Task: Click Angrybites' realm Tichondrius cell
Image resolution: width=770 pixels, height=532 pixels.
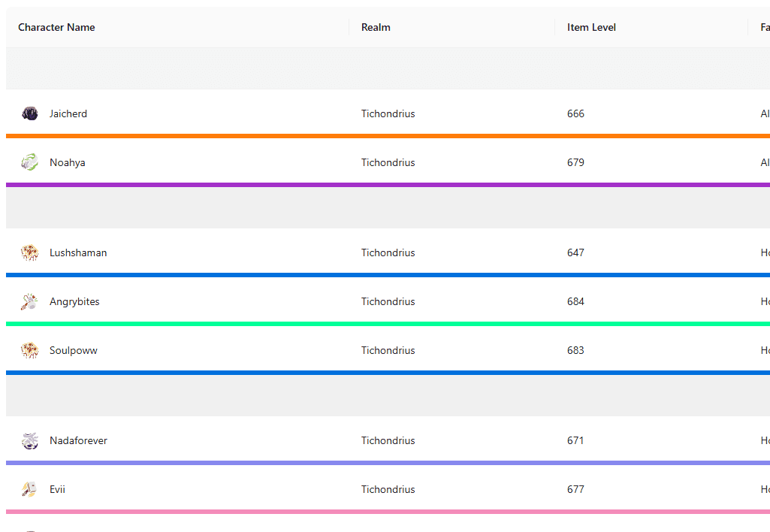Action: pyautogui.click(x=388, y=301)
